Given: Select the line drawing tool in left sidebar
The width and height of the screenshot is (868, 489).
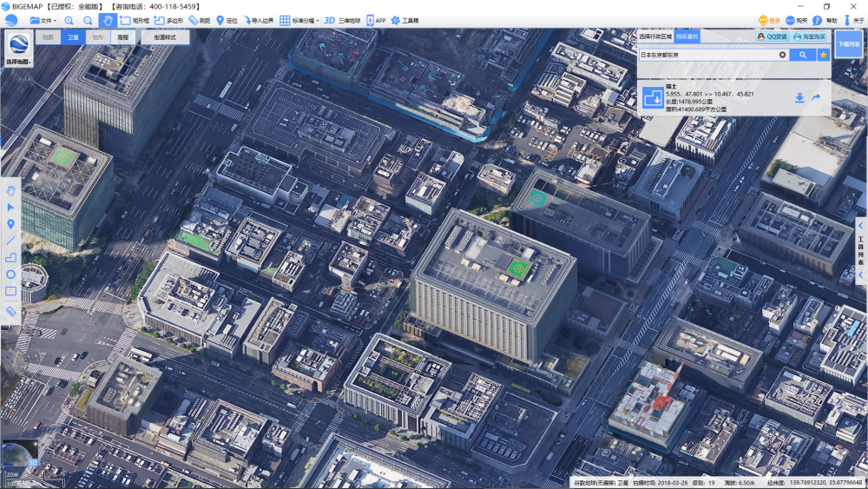Looking at the screenshot, I should [x=11, y=240].
